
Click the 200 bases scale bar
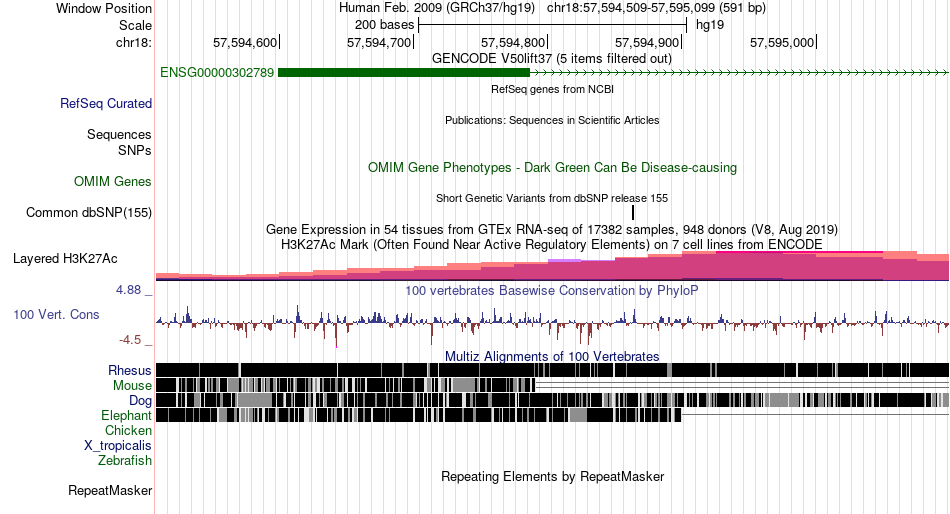552,25
